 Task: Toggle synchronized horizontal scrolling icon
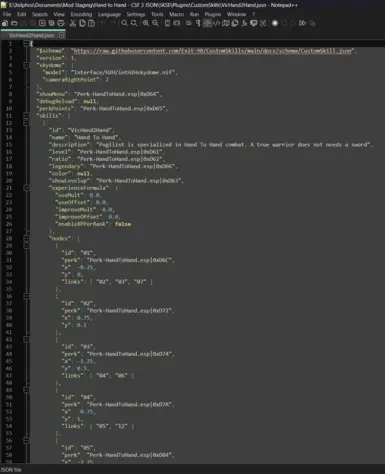(x=177, y=23)
